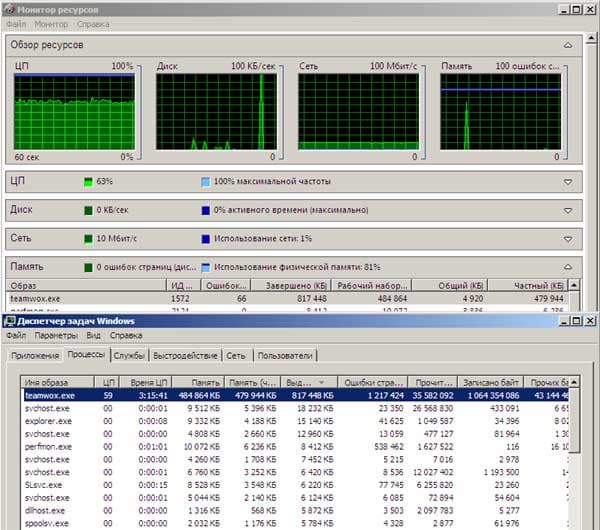
Task: Maximize the Монитор ресурсов window
Action: pos(577,10)
